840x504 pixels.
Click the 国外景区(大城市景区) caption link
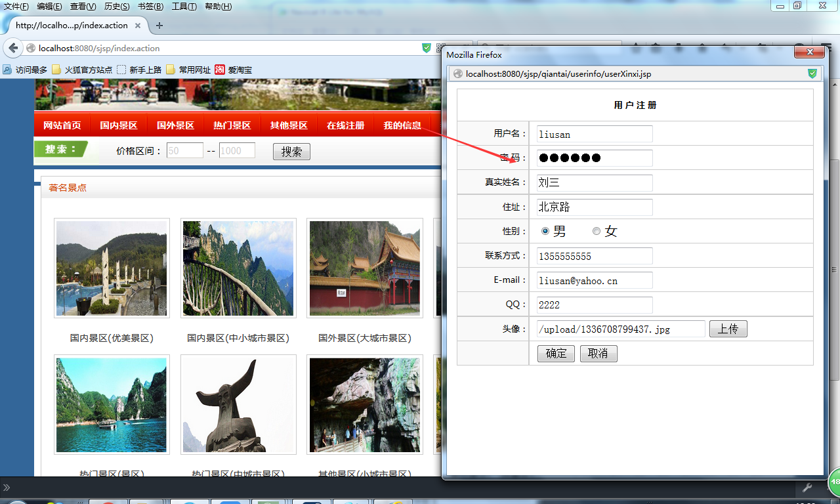[x=365, y=338]
